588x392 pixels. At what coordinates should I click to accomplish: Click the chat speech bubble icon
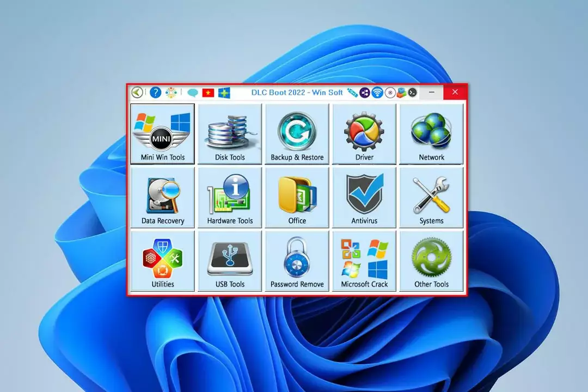coord(192,93)
